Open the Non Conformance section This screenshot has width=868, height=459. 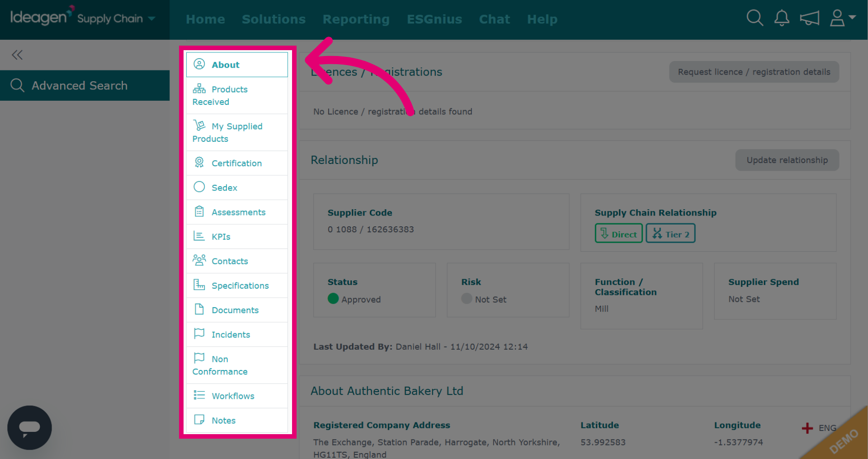pos(237,365)
